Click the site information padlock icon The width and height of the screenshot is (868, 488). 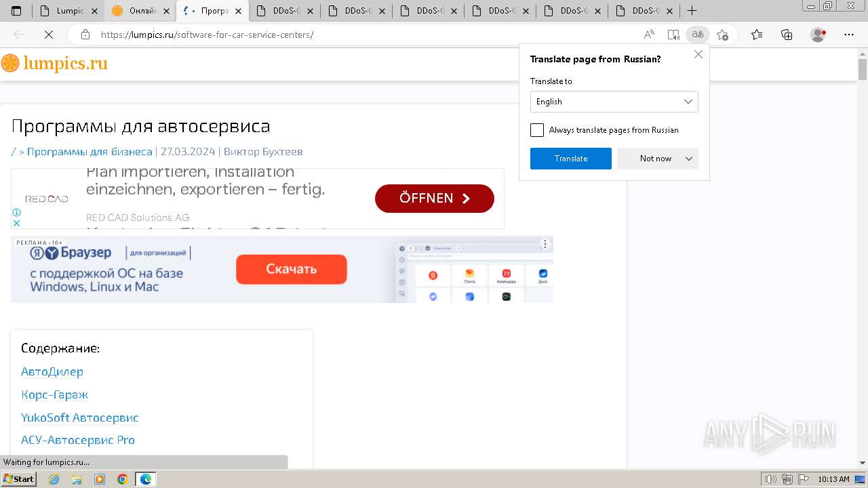[x=85, y=35]
